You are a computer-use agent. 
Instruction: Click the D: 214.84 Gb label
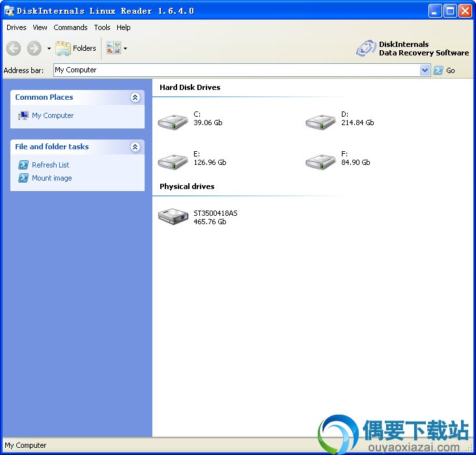357,119
